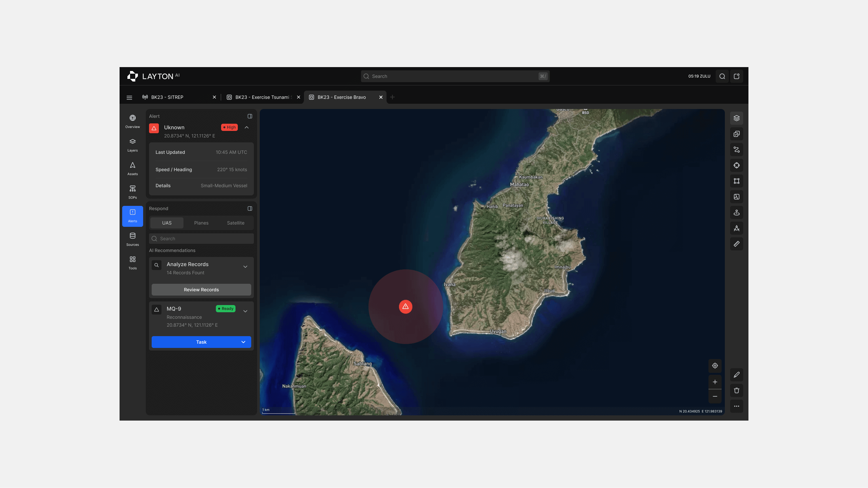868x488 pixels.
Task: Click the AI Recommendations heading
Action: [172, 251]
